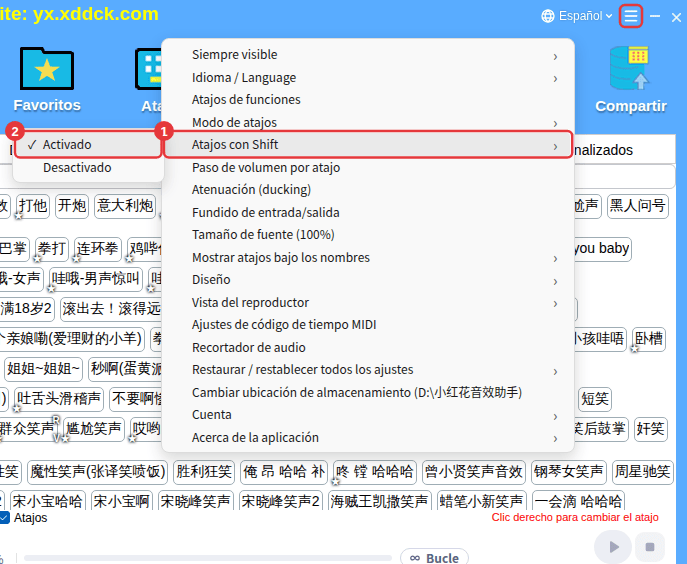Screen dimensions: 687x564
Task: Play the 连环拳 sound button
Action: (x=97, y=249)
